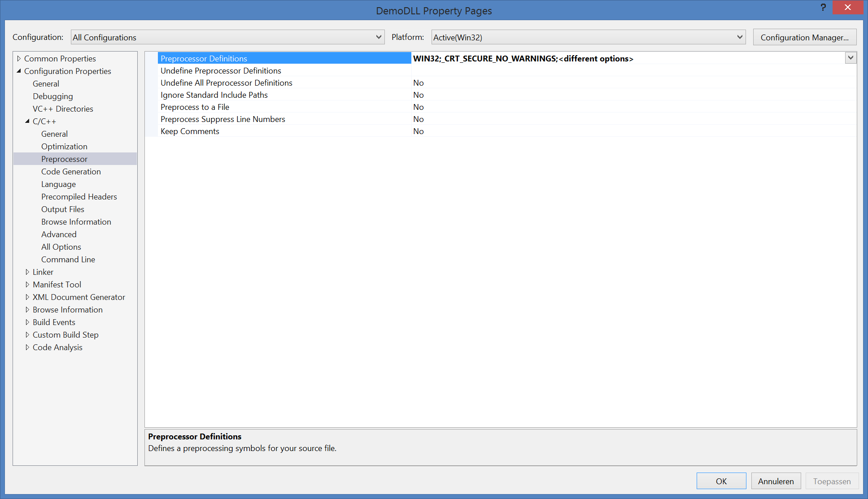Open the Optimization page
Image resolution: width=868 pixels, height=499 pixels.
pos(64,146)
